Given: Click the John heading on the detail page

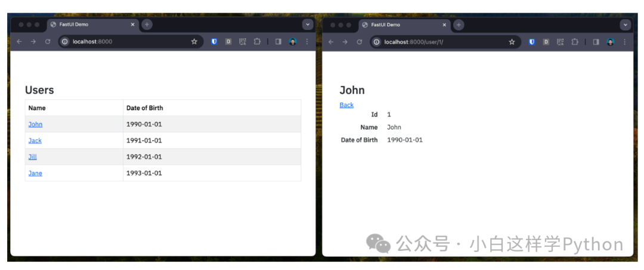Looking at the screenshot, I should (352, 91).
